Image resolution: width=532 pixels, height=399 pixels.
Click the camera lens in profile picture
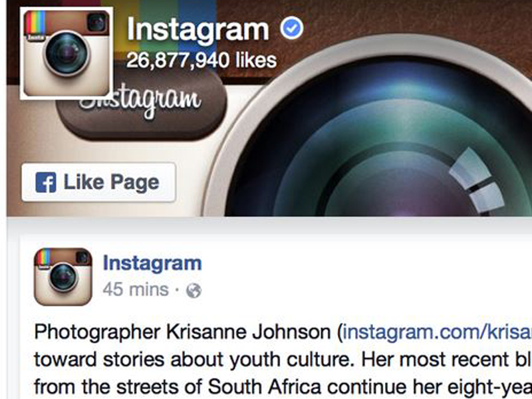pos(66,54)
